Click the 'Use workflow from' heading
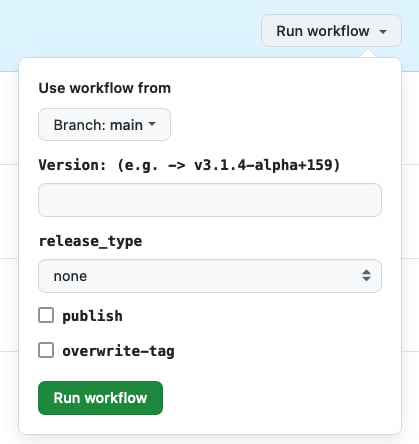Viewport: 419px width, 444px height. pos(105,88)
